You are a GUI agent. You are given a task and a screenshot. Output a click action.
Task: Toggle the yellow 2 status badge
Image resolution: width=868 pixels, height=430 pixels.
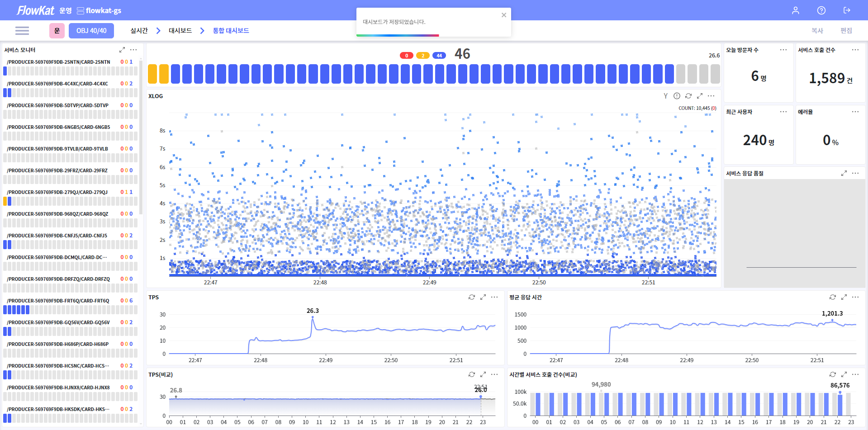(x=422, y=56)
